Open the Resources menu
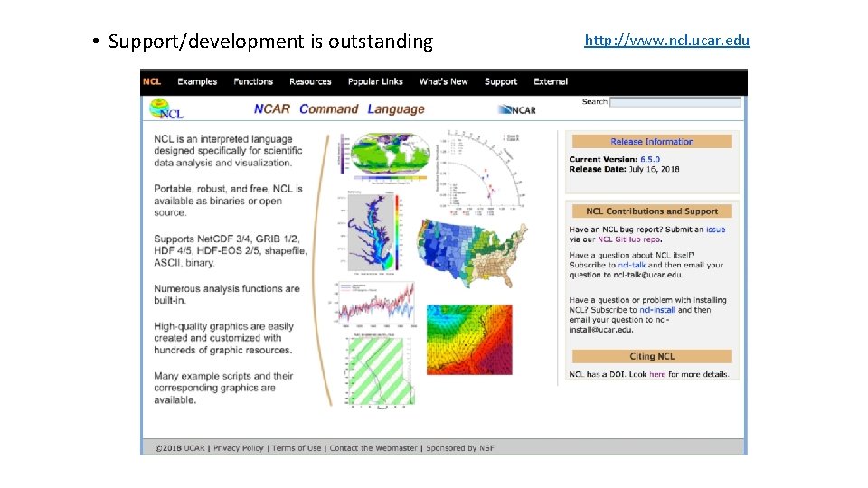 [310, 81]
